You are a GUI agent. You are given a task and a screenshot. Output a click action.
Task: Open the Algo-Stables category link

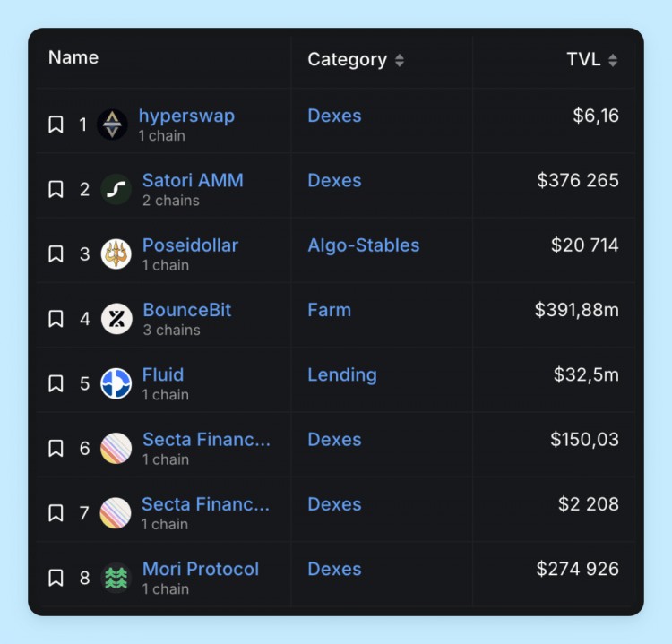pos(363,245)
